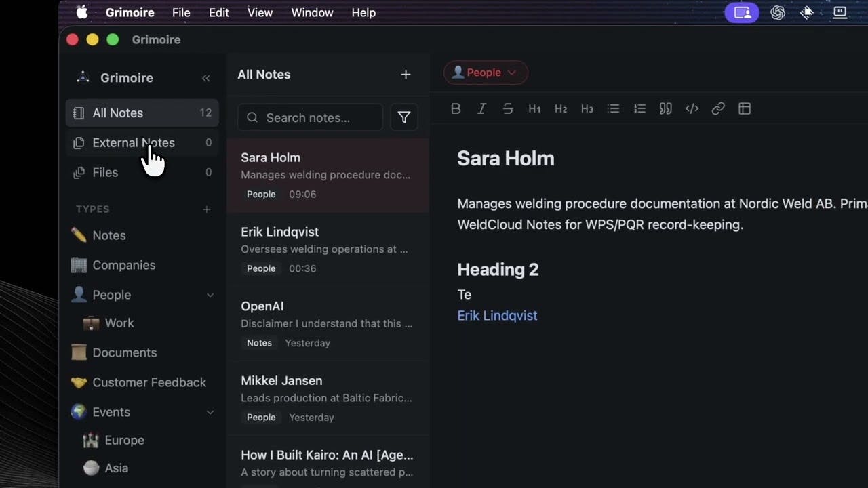868x488 pixels.
Task: Apply bold formatting
Action: pyautogui.click(x=456, y=108)
